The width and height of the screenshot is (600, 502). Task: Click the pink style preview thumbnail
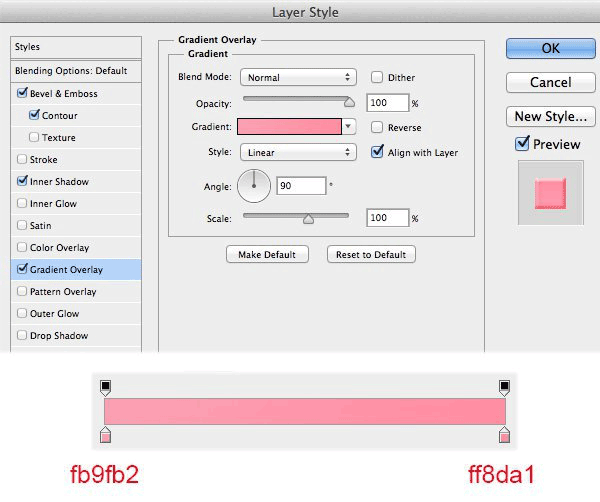pyautogui.click(x=550, y=193)
